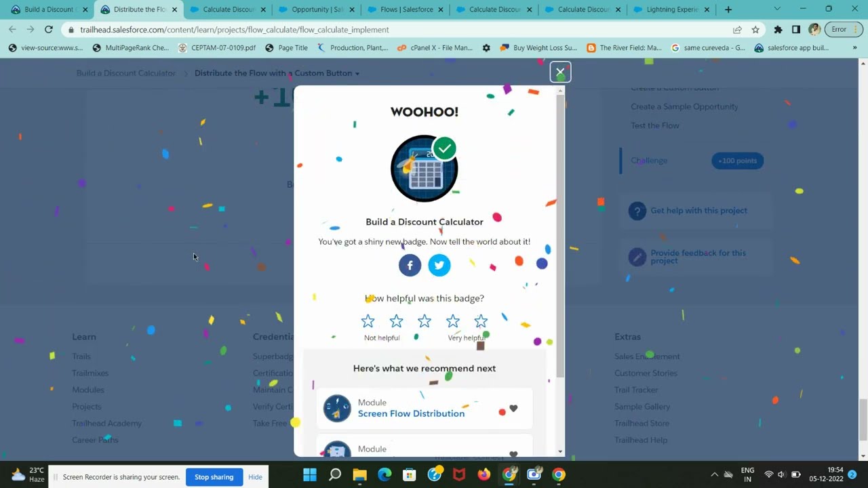Hide the screen sharing bar
868x488 pixels.
tap(255, 477)
